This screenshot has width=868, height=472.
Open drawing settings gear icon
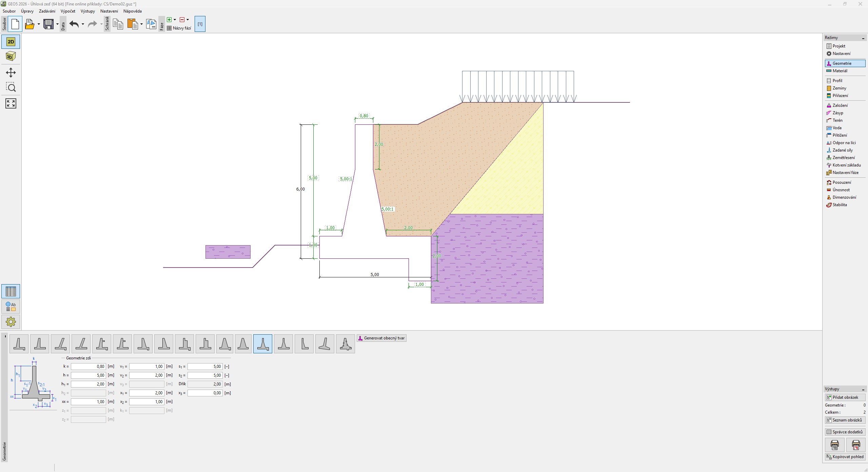[x=11, y=321]
